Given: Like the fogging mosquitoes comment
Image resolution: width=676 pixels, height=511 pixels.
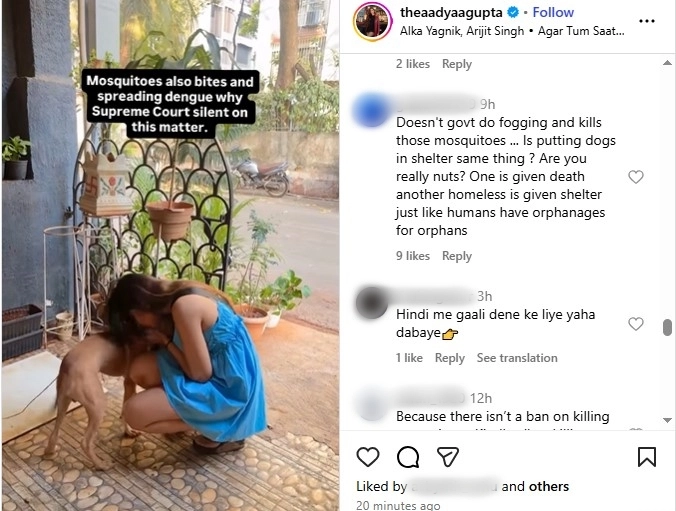Looking at the screenshot, I should [635, 177].
